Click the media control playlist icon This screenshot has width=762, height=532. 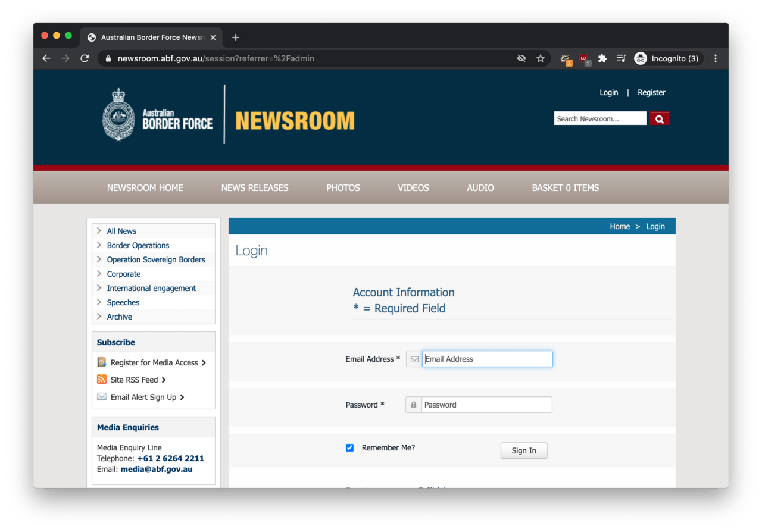pos(621,58)
